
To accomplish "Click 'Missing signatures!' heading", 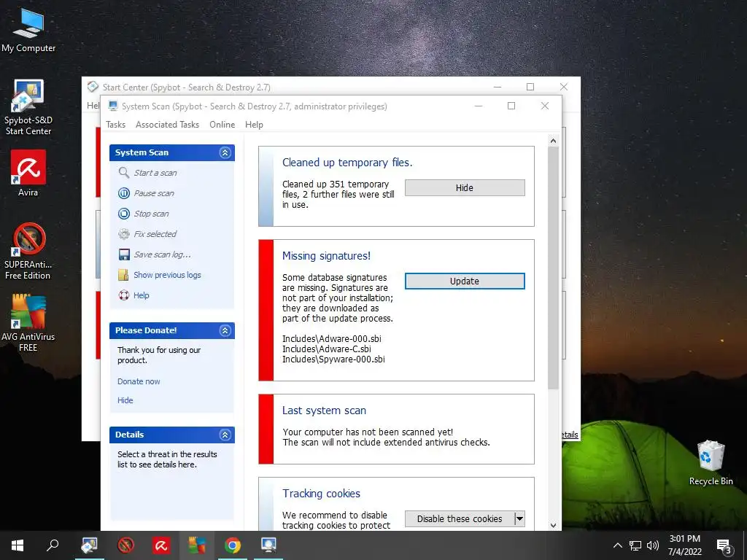I will (326, 256).
